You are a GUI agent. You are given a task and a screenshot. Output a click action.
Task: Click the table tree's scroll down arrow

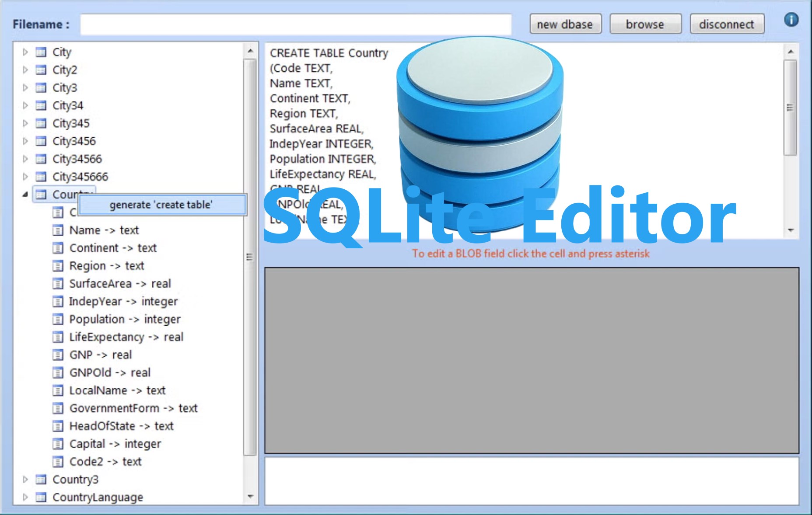pyautogui.click(x=250, y=496)
